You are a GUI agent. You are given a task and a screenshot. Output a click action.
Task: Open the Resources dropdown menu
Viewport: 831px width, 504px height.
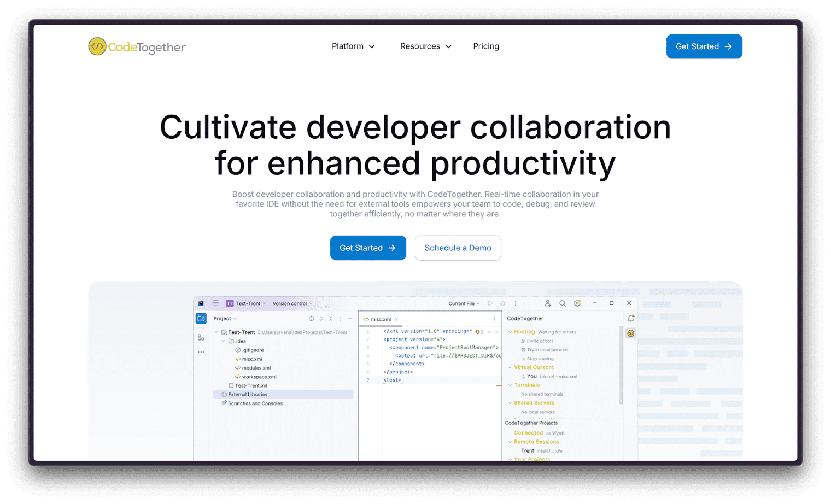pyautogui.click(x=426, y=46)
